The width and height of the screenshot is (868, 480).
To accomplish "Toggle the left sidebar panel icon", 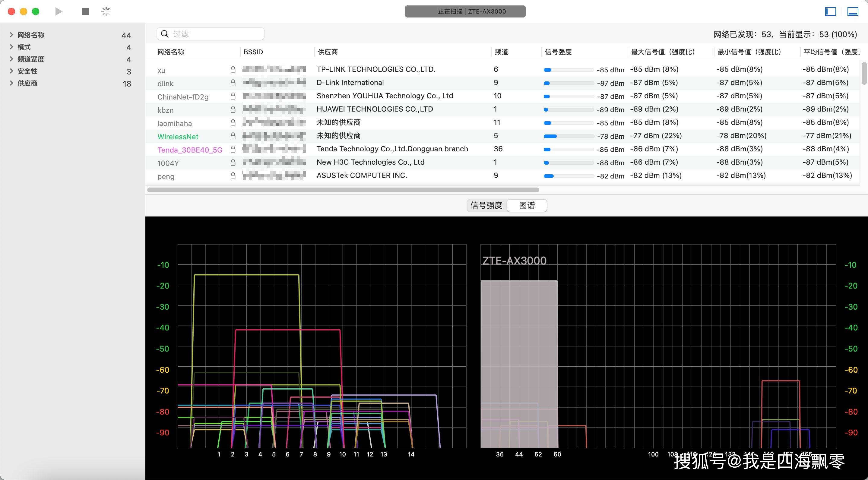I will tap(830, 11).
